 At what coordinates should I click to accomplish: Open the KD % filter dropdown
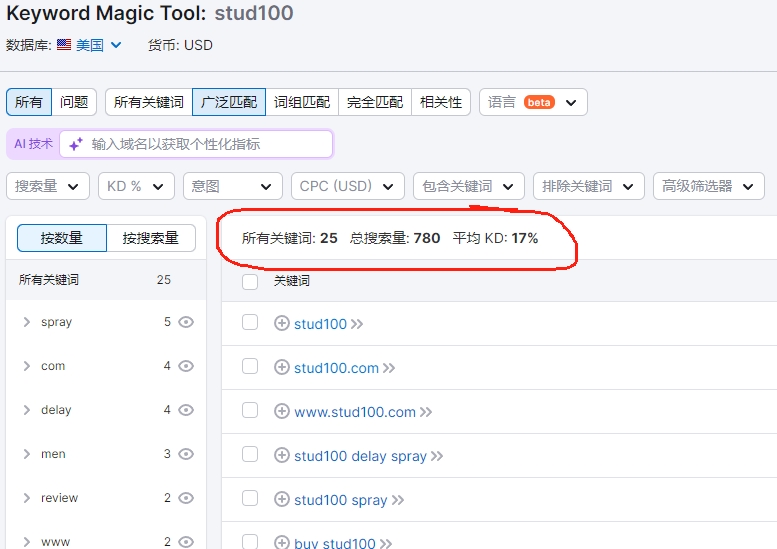pyautogui.click(x=136, y=186)
